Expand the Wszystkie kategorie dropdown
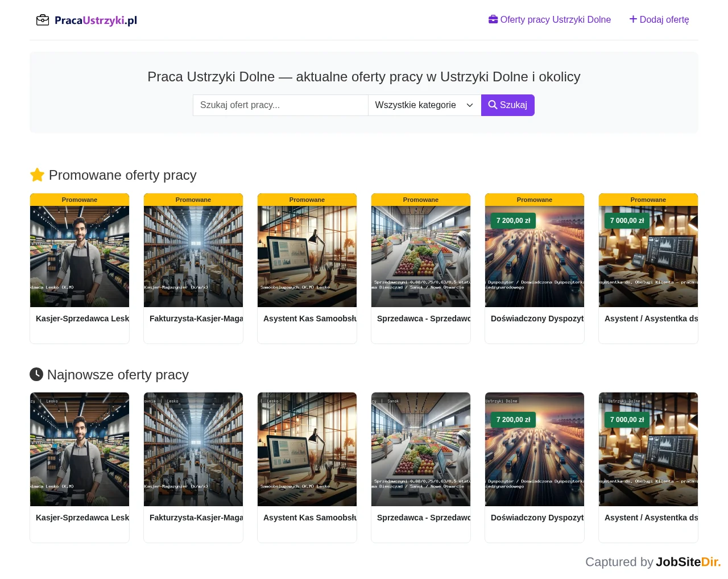The height and width of the screenshot is (579, 728). tap(425, 105)
